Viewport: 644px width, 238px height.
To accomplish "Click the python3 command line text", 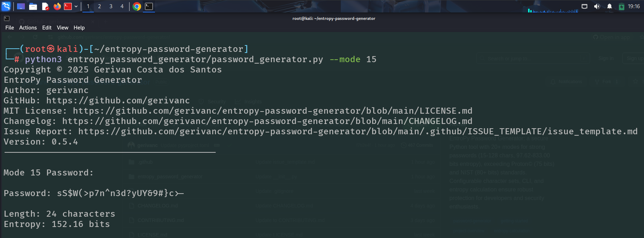I will pyautogui.click(x=200, y=59).
